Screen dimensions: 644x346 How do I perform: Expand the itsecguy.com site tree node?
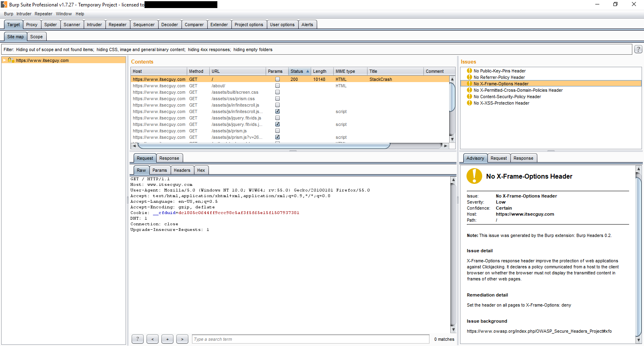(x=4, y=60)
